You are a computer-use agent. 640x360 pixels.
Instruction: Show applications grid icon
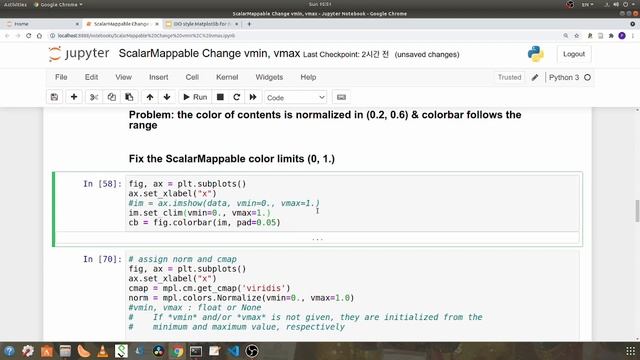point(631,351)
